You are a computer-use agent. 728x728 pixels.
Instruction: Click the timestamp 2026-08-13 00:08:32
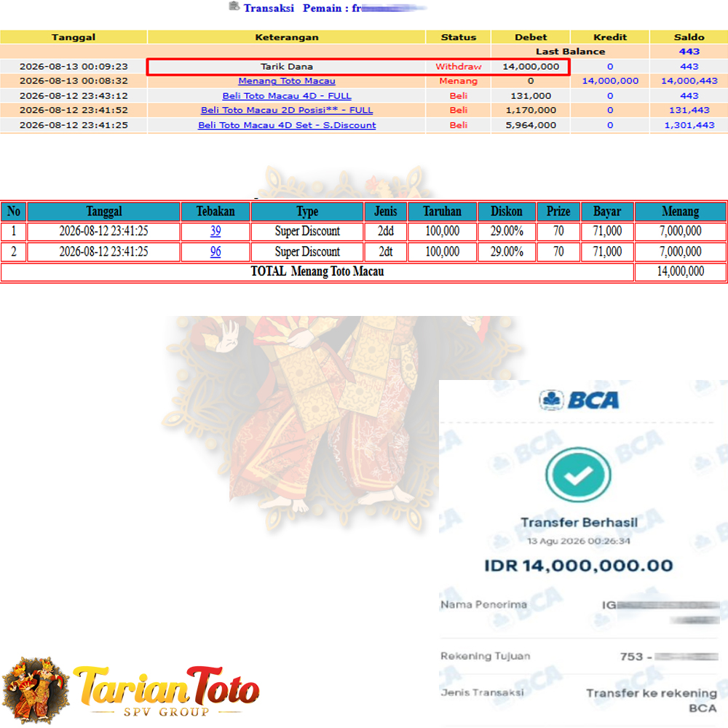[x=74, y=81]
